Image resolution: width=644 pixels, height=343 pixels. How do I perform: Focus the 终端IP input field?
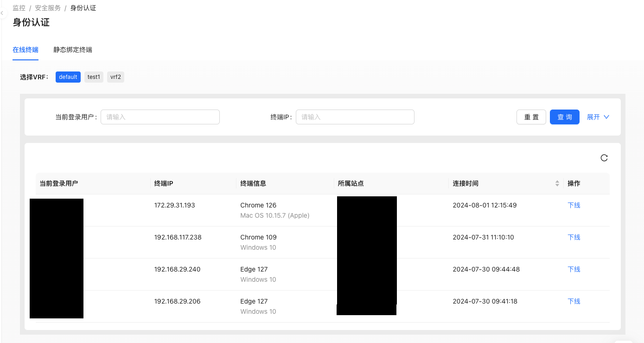pos(355,117)
